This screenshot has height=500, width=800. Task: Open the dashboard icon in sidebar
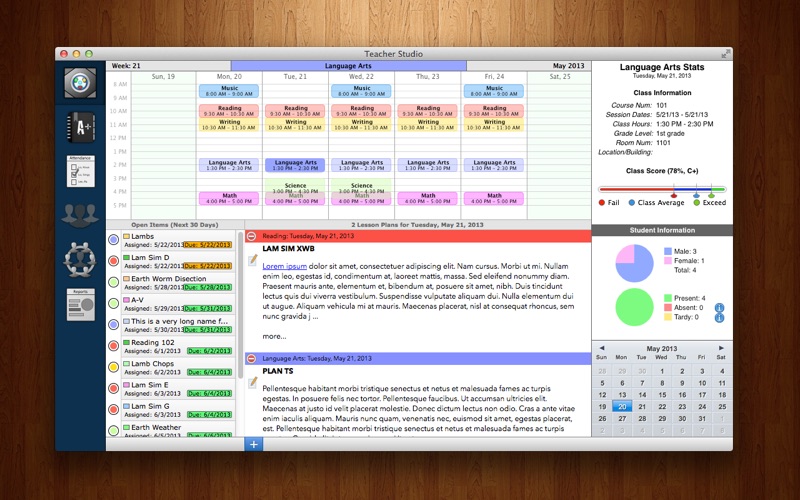[80, 83]
